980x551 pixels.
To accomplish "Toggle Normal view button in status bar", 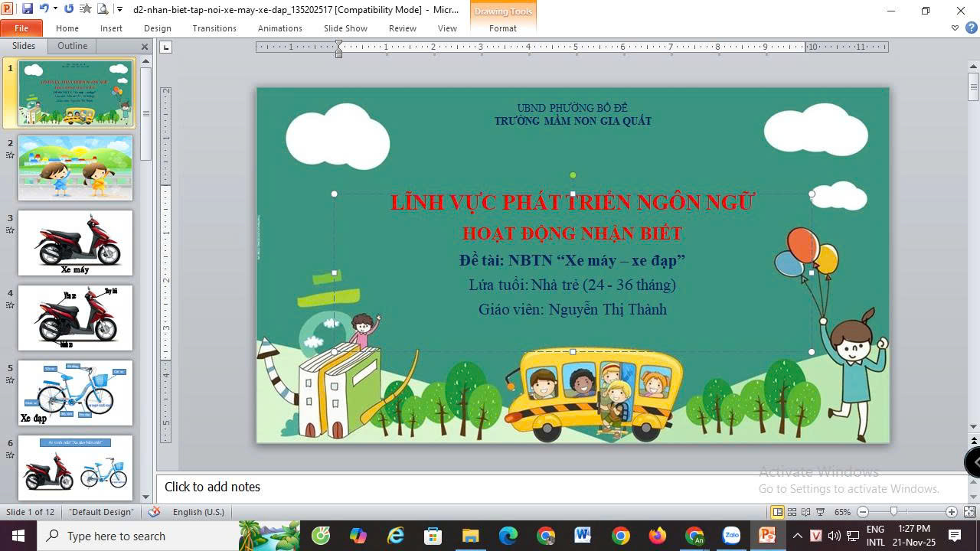I will pos(777,512).
